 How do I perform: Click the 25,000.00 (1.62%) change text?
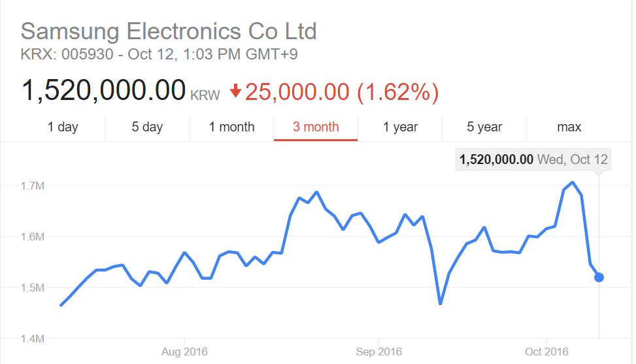(x=341, y=91)
